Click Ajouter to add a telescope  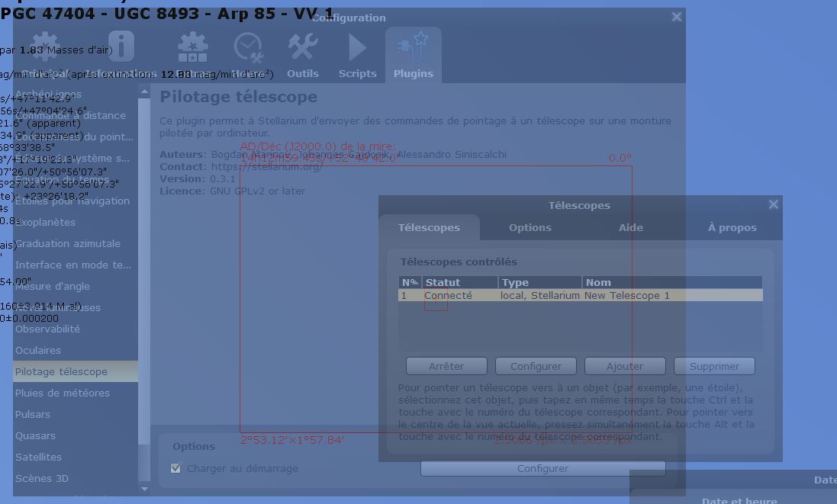(625, 367)
